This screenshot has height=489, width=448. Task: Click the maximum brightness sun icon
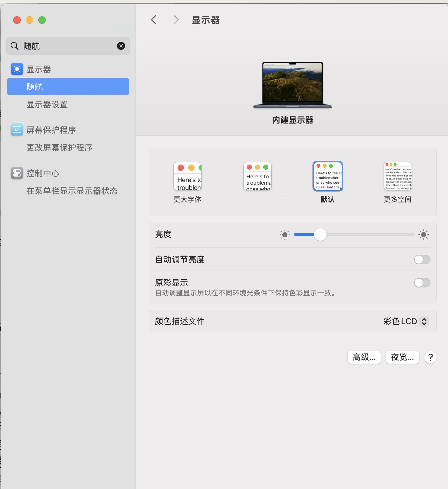pyautogui.click(x=424, y=234)
